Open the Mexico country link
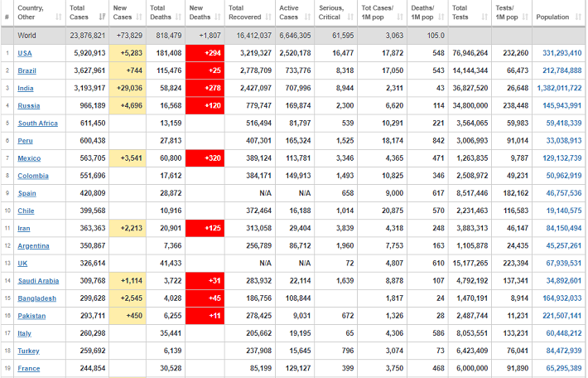Screen dimensions: 588x378 pos(29,158)
